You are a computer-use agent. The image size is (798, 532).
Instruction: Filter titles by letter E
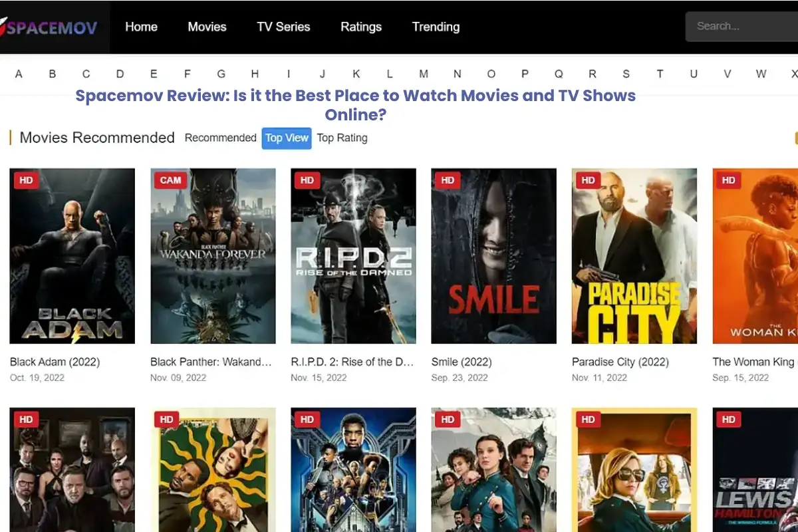point(154,74)
